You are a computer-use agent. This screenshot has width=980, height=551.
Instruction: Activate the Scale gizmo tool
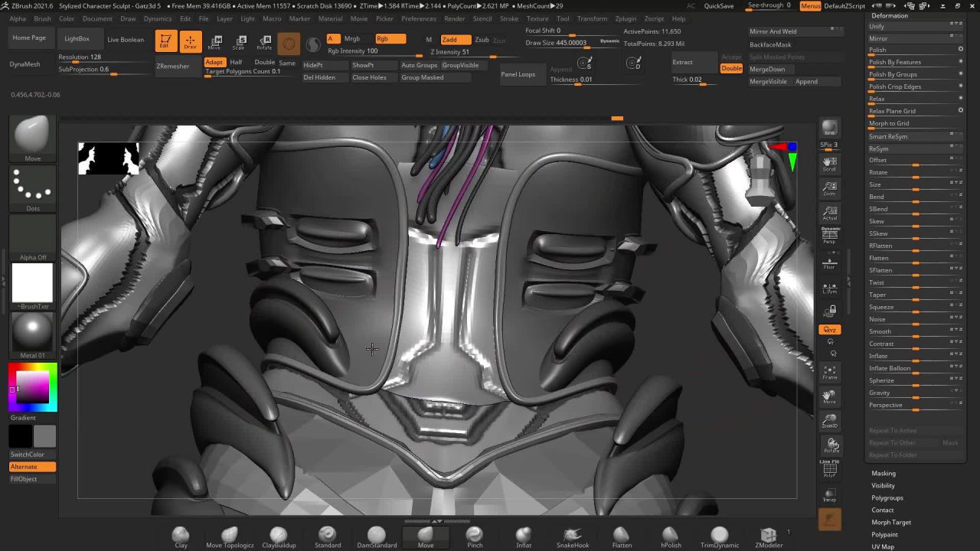[x=240, y=42]
